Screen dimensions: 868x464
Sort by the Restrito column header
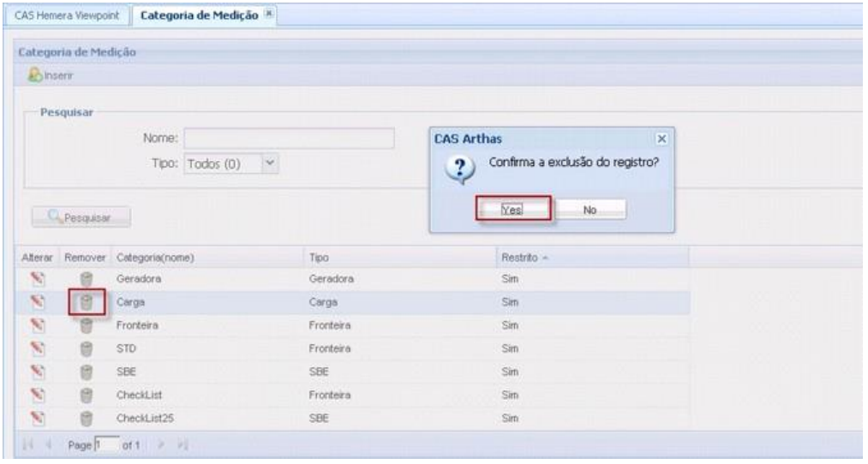click(518, 256)
